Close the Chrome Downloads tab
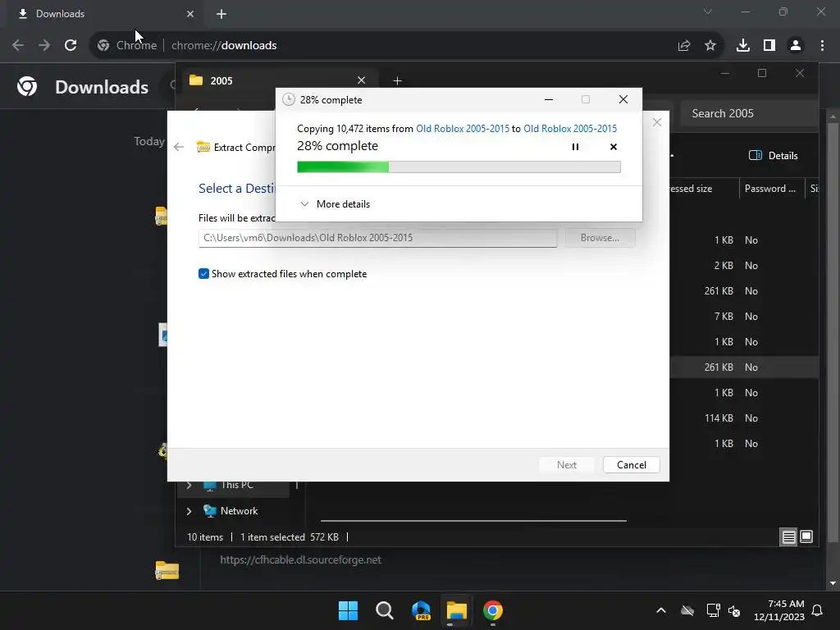This screenshot has width=840, height=630. point(190,14)
